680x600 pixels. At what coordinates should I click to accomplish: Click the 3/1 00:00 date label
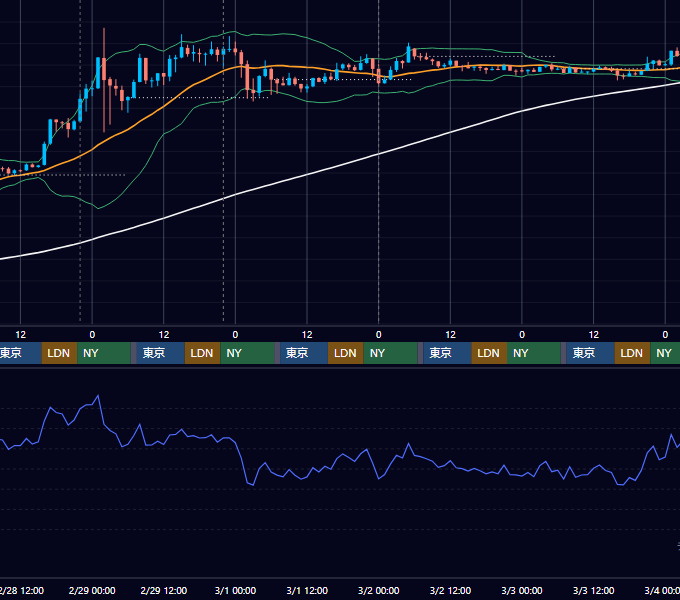tap(235, 590)
